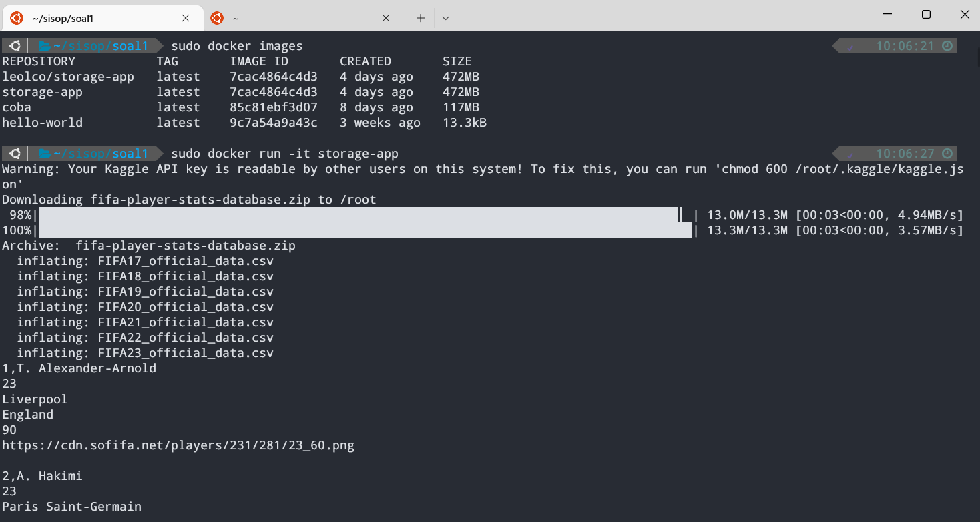
Task: Open the sofifa.net player image link
Action: [177, 445]
